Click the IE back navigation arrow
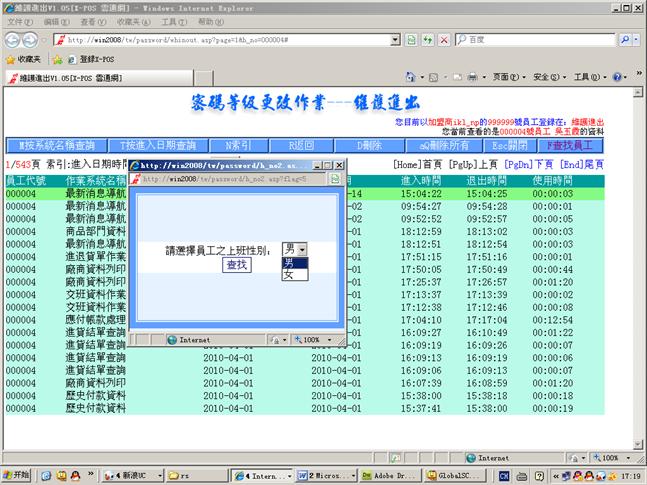Viewport: 647px width, 485px height. coord(12,39)
